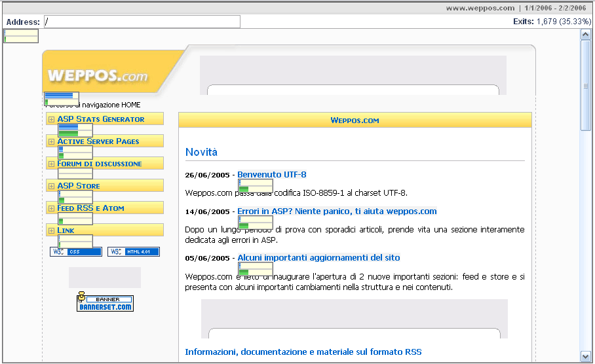Viewport: 595px width, 364px height.
Task: Expand the ASP Stats Generator menu plus icon
Action: pyautogui.click(x=51, y=119)
